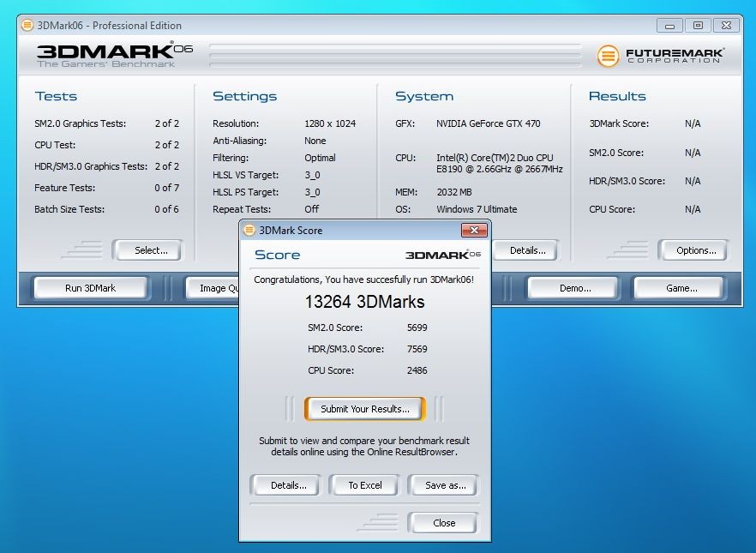Click the Repeat Tests value 'Off'

[311, 209]
